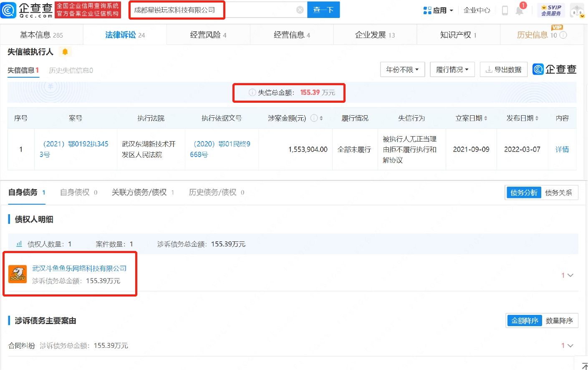The height and width of the screenshot is (370, 588).
Task: Sort cases by 数量降序
Action: 559,321
